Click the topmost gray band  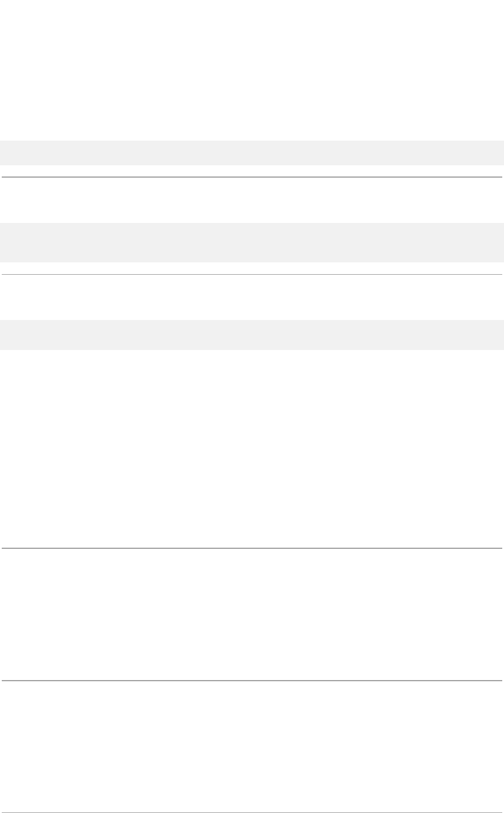pyautogui.click(x=252, y=152)
